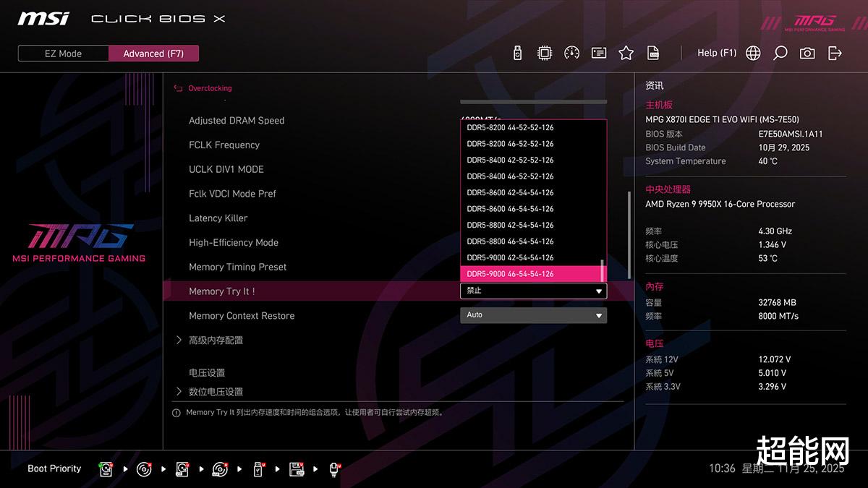
Task: Select the Fclk VDCI Mode Pref setting
Action: (232, 194)
